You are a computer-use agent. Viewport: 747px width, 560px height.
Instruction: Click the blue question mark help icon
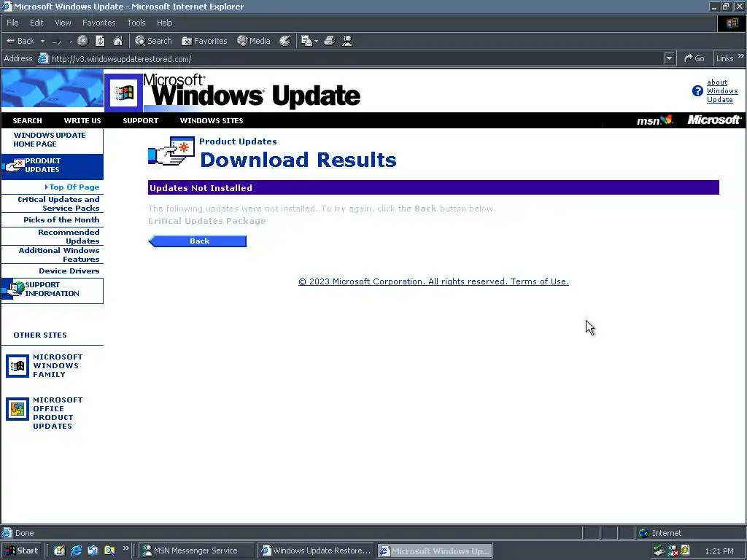pyautogui.click(x=697, y=91)
